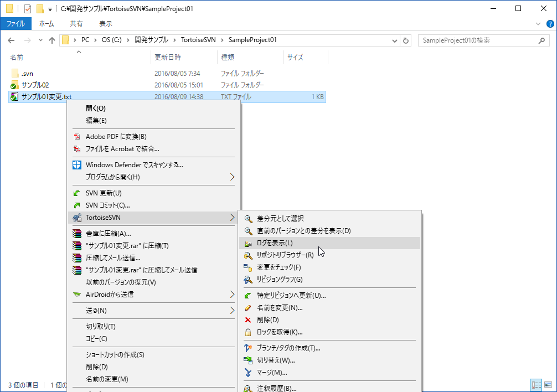Click the 注釈履歴 icon
557x392 pixels.
click(248, 389)
